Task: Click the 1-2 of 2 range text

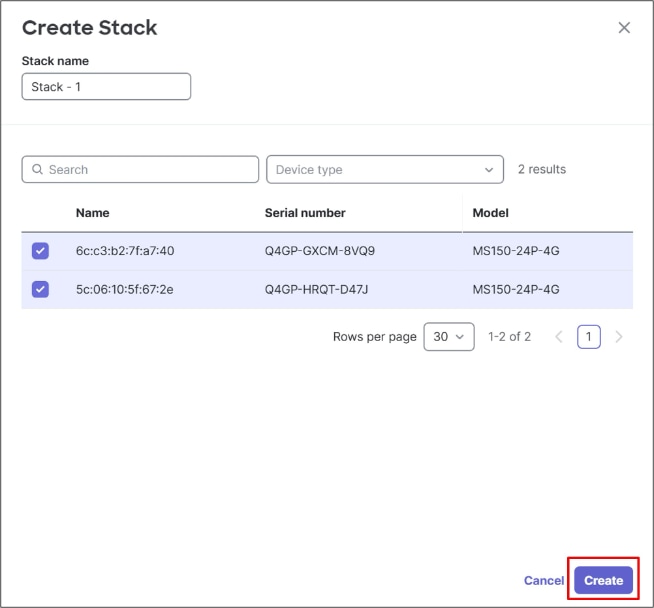Action: pyautogui.click(x=509, y=337)
